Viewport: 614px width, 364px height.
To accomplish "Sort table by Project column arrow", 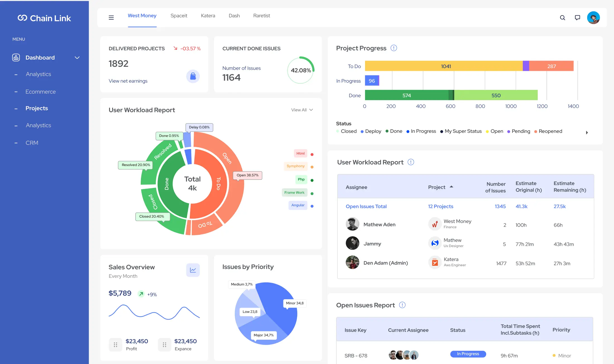I will [x=451, y=187].
